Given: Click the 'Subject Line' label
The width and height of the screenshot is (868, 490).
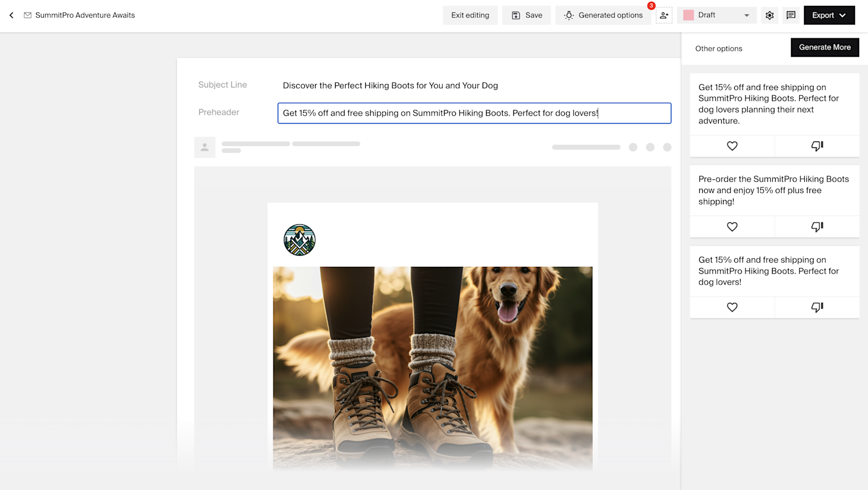Looking at the screenshot, I should tap(223, 85).
